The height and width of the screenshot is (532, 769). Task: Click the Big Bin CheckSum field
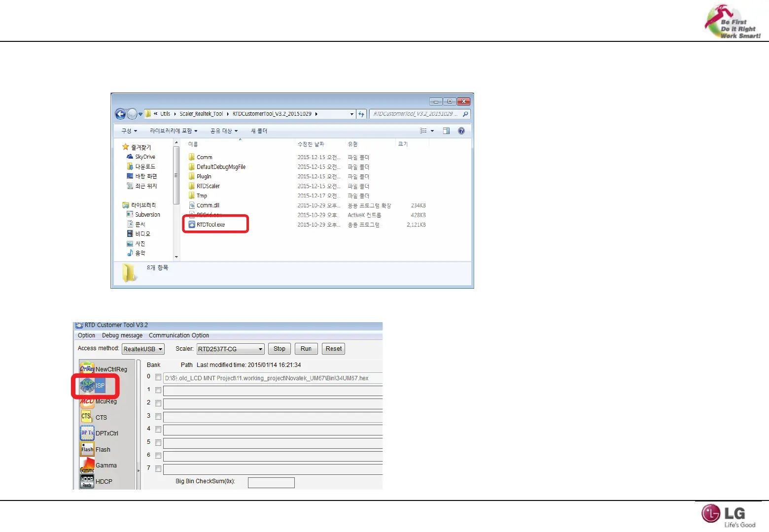coord(271,482)
